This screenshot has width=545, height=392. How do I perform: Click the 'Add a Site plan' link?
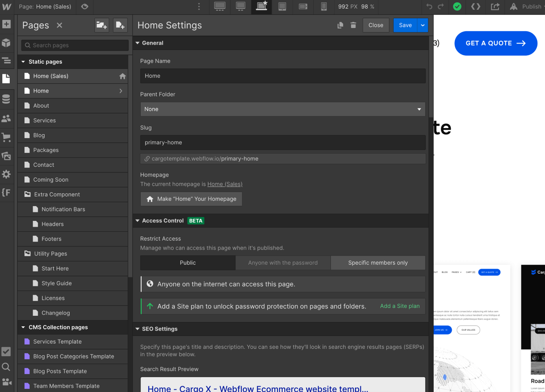tap(400, 306)
